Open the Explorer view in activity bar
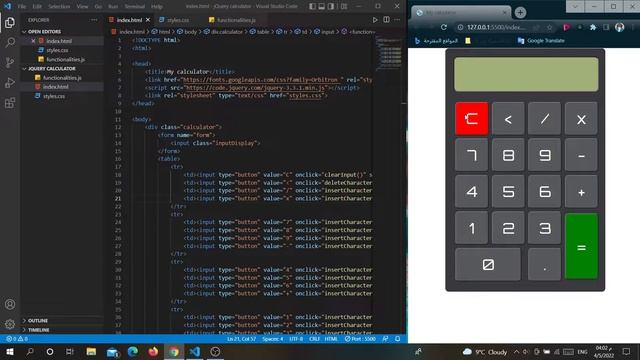This screenshot has height=360, width=640. tap(10, 22)
